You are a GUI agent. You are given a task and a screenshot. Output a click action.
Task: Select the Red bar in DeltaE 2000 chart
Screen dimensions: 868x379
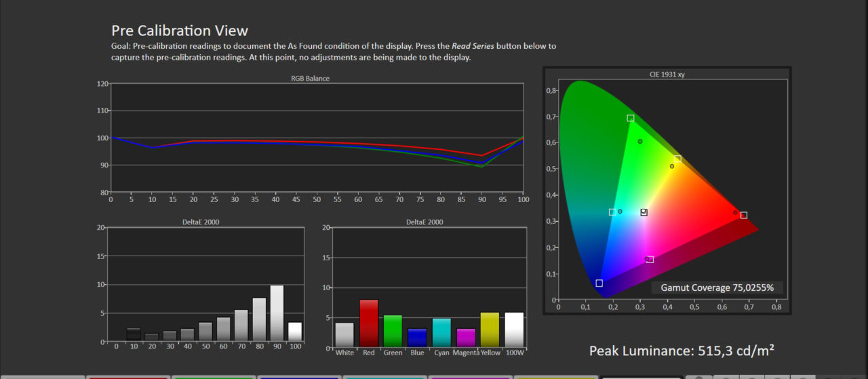click(368, 323)
